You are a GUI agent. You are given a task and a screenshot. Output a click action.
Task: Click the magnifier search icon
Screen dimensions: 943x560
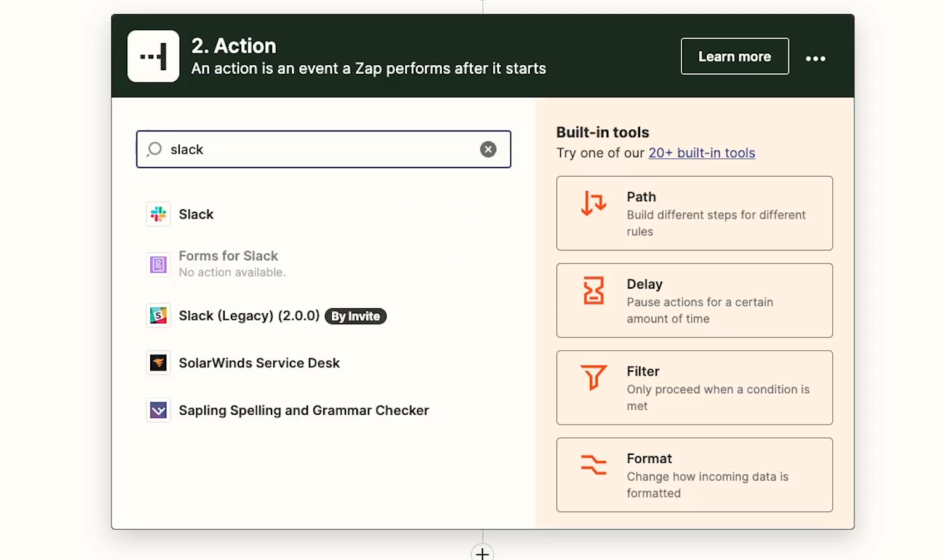154,149
